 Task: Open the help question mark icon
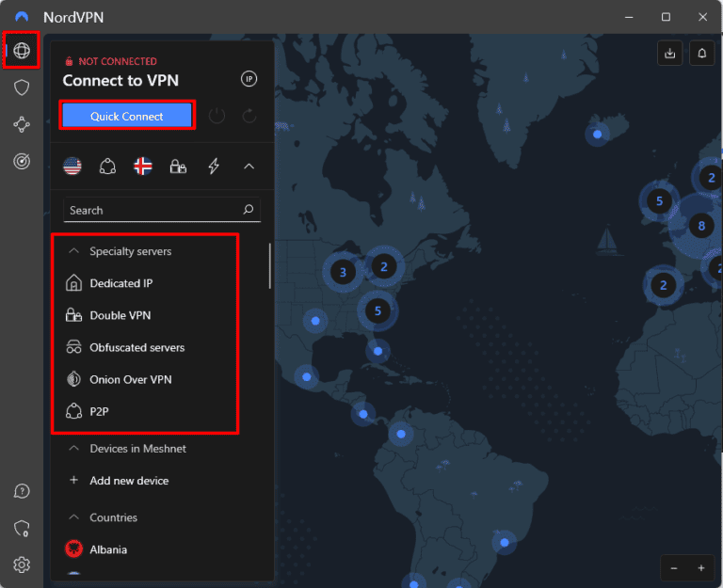pos(21,491)
